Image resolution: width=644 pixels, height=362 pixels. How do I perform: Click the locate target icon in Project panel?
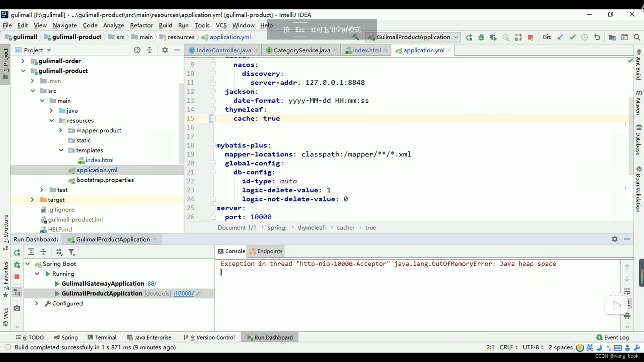tap(137, 50)
